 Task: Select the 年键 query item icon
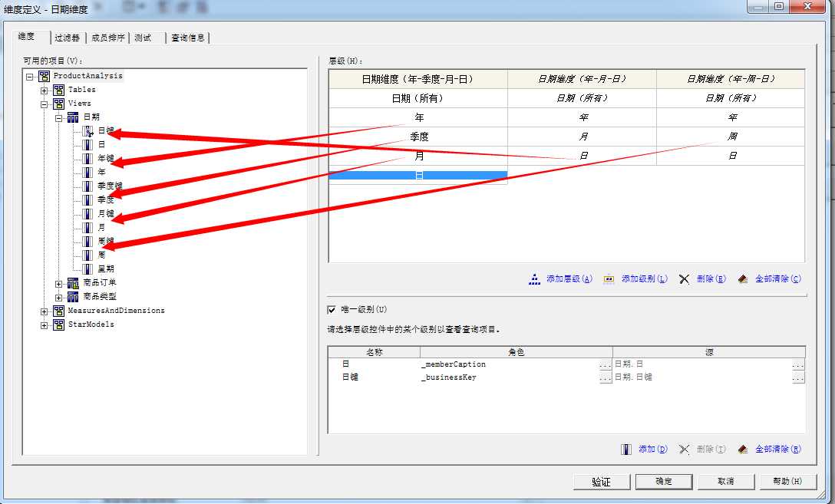pyautogui.click(x=87, y=159)
